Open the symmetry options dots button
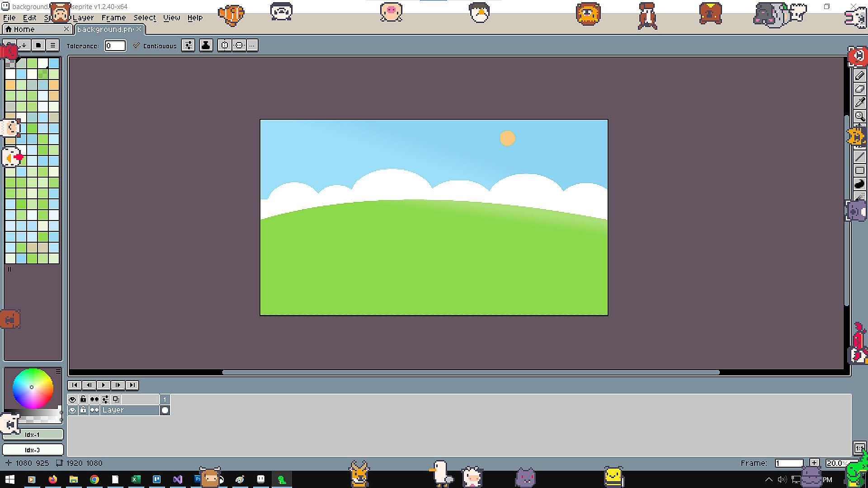 [252, 45]
